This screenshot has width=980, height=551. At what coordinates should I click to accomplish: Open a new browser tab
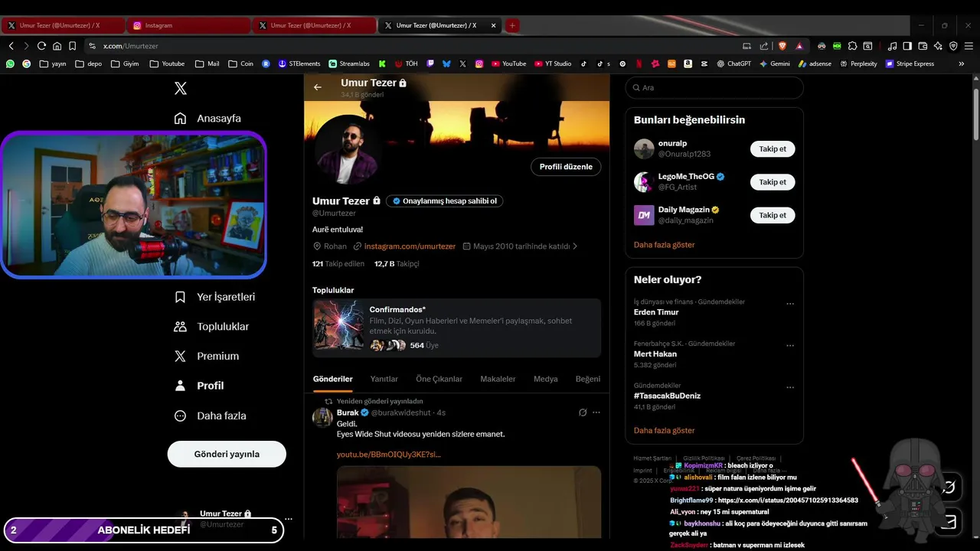(x=512, y=25)
